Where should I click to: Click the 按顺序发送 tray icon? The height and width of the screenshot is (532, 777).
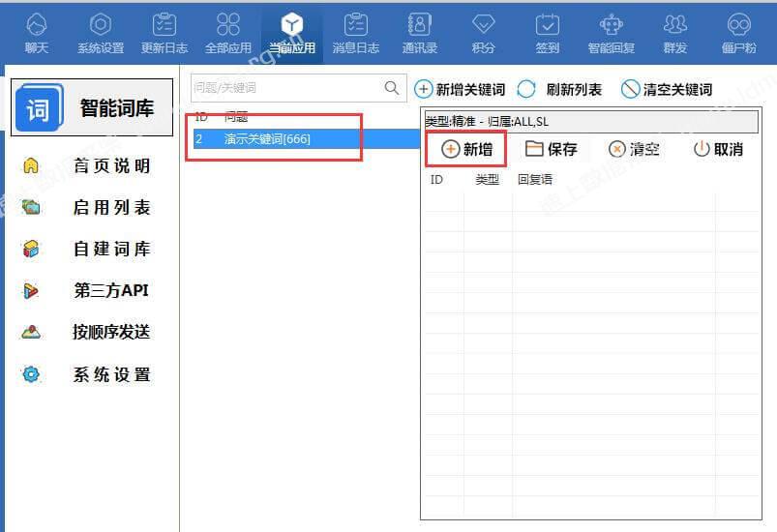[31, 332]
